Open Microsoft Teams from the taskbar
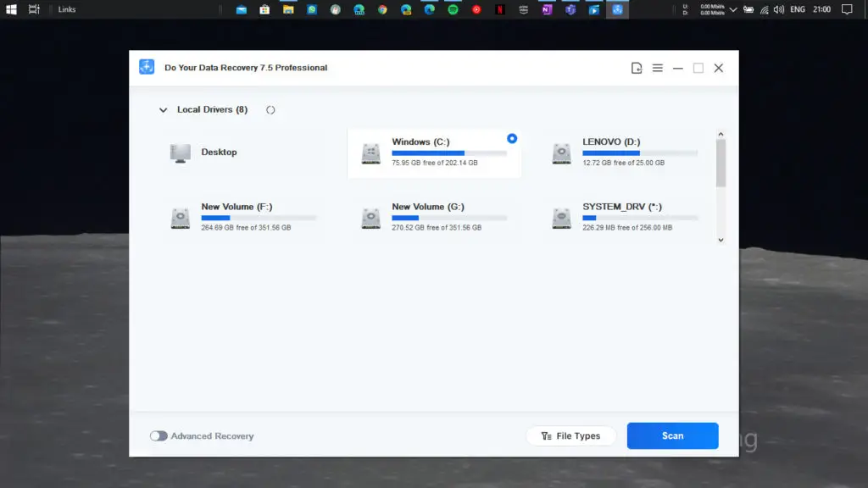Image resolution: width=868 pixels, height=488 pixels. tap(570, 9)
